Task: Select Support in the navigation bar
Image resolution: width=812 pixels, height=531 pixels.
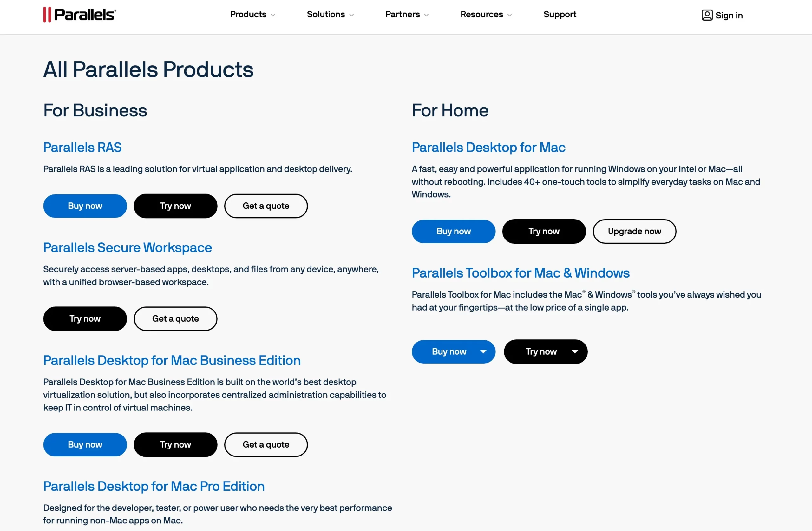Action: click(560, 15)
